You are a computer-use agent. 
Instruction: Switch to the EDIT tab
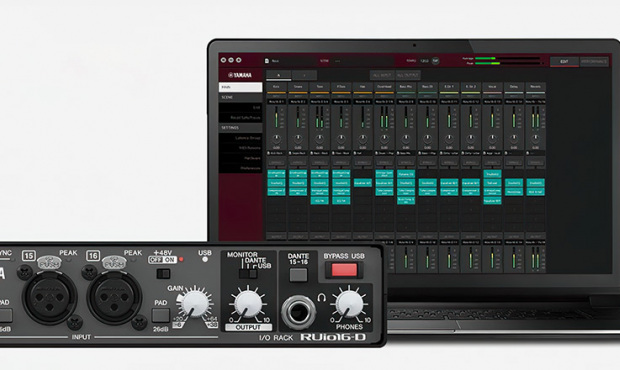(564, 62)
